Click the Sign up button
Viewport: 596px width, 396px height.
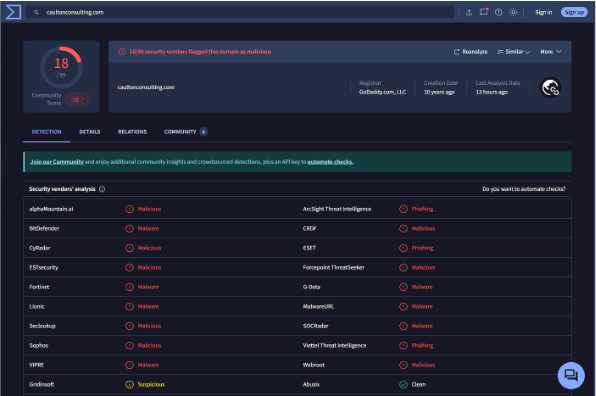coord(574,13)
